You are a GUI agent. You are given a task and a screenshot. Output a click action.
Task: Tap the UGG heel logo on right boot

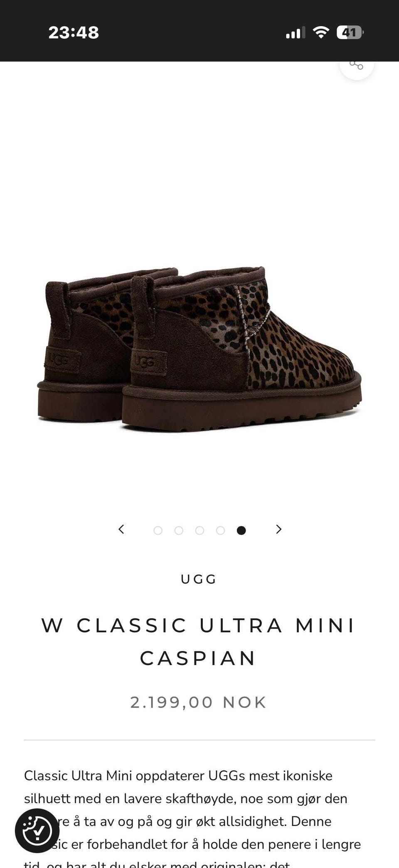(148, 362)
